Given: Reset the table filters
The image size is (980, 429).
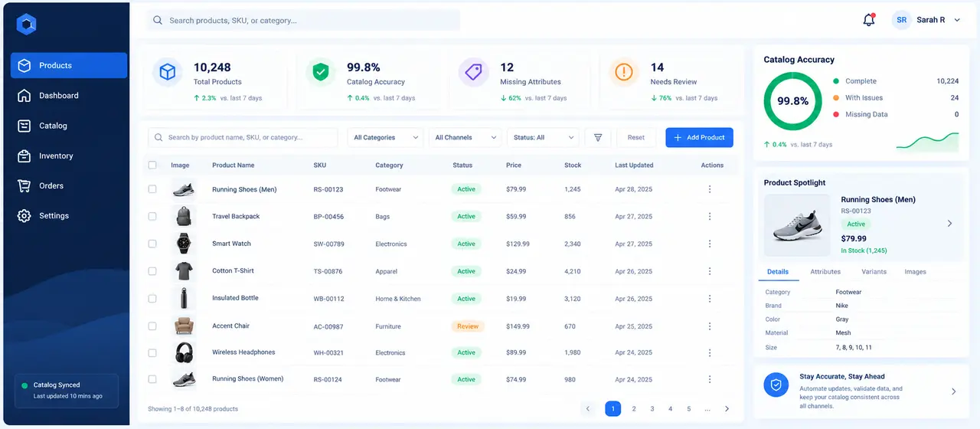Looking at the screenshot, I should [636, 137].
